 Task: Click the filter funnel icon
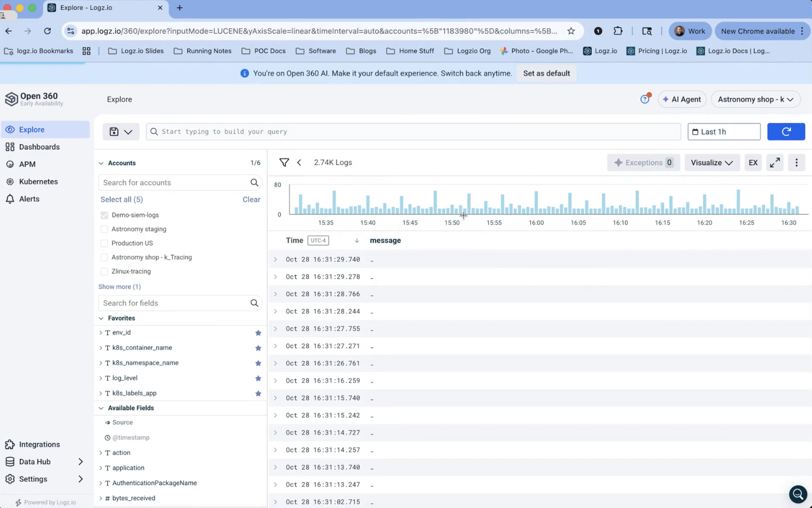[284, 163]
